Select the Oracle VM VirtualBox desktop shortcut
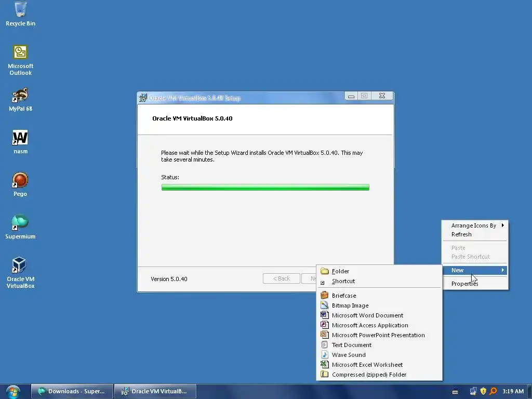The image size is (532, 399). click(x=20, y=273)
